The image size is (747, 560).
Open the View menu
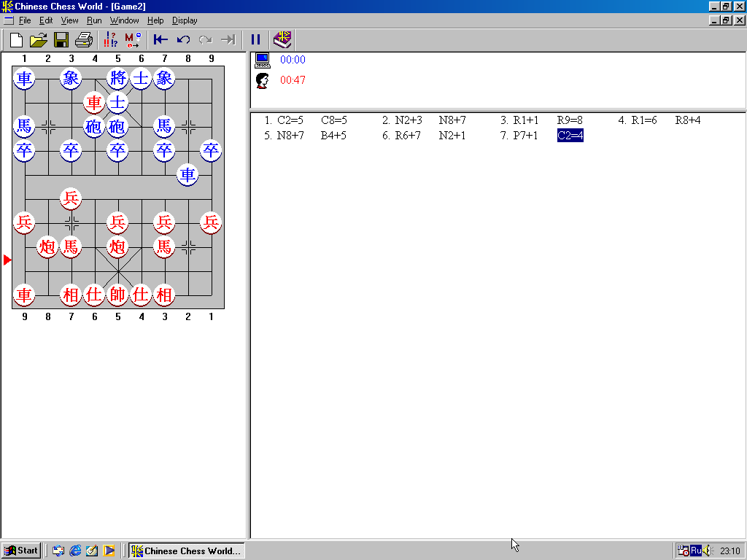pyautogui.click(x=69, y=20)
